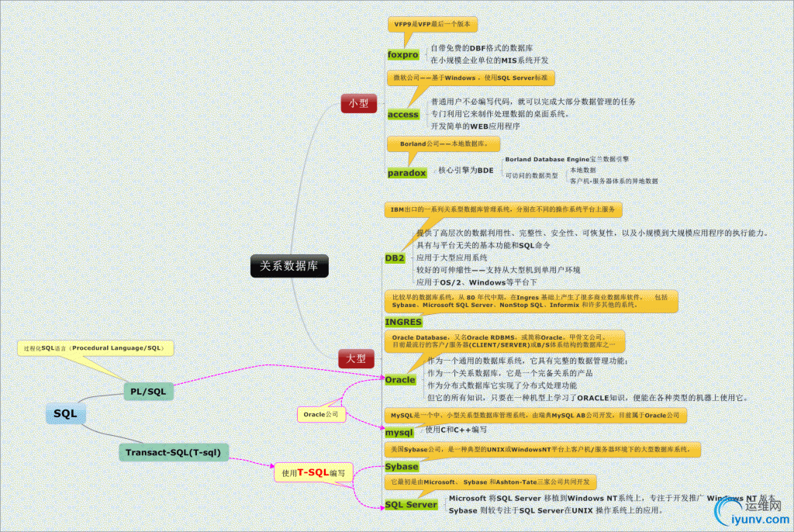Click the INGRES topic
Screen dimensions: 794x532
tap(403, 322)
